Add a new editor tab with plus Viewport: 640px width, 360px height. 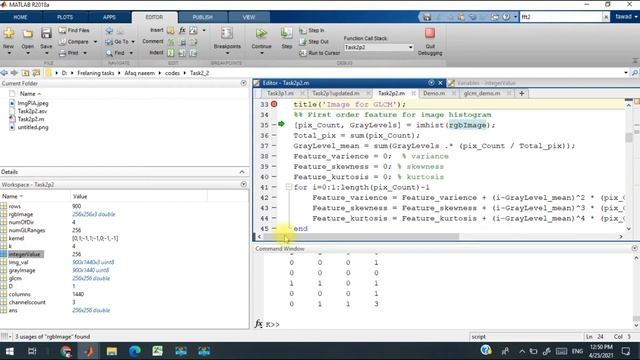(x=521, y=93)
